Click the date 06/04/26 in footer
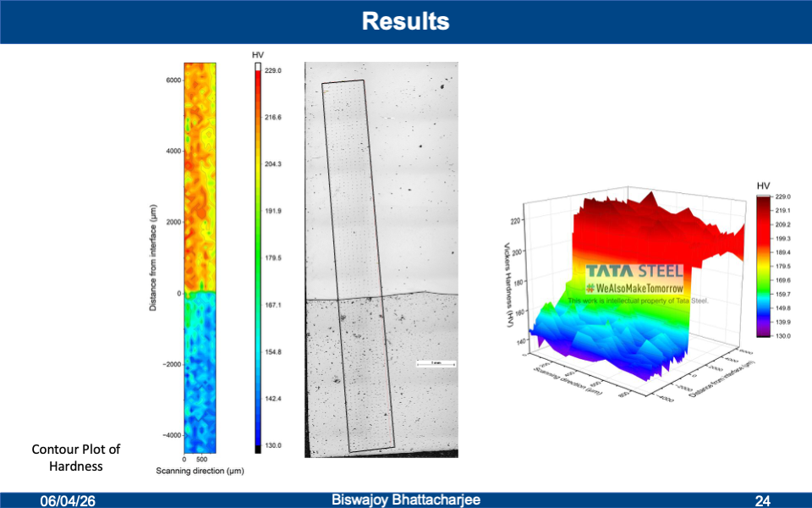The image size is (812, 508). (69, 501)
